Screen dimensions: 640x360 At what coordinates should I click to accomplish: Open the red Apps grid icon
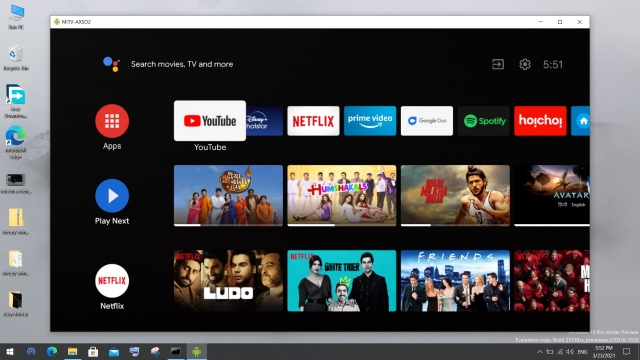112,121
